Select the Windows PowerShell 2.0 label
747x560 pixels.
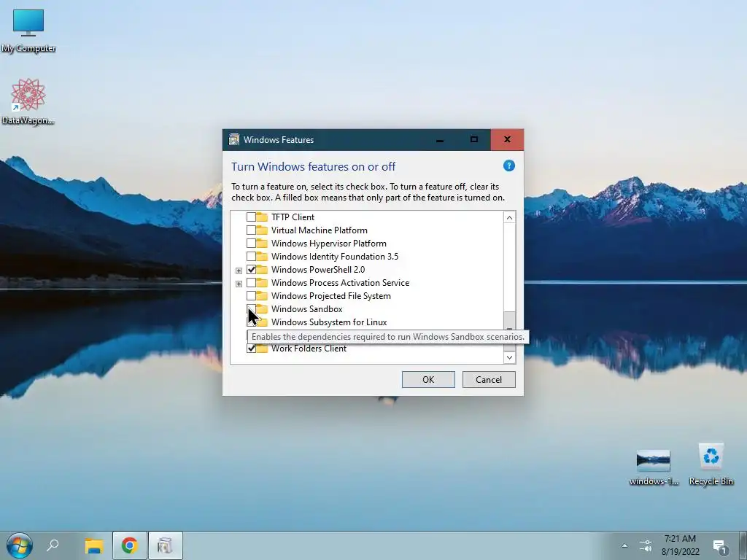click(x=318, y=270)
